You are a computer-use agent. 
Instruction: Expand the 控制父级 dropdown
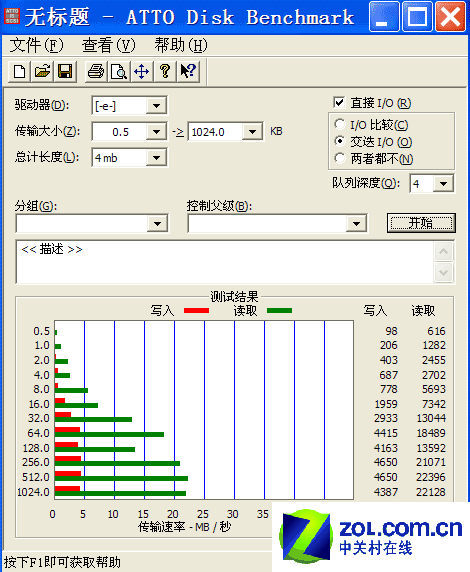click(356, 224)
